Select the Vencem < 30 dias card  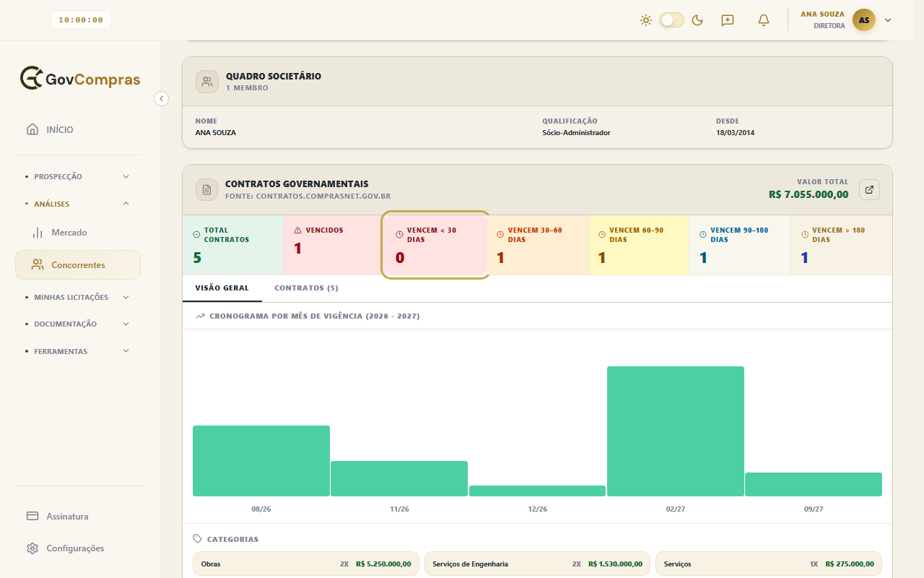point(435,245)
